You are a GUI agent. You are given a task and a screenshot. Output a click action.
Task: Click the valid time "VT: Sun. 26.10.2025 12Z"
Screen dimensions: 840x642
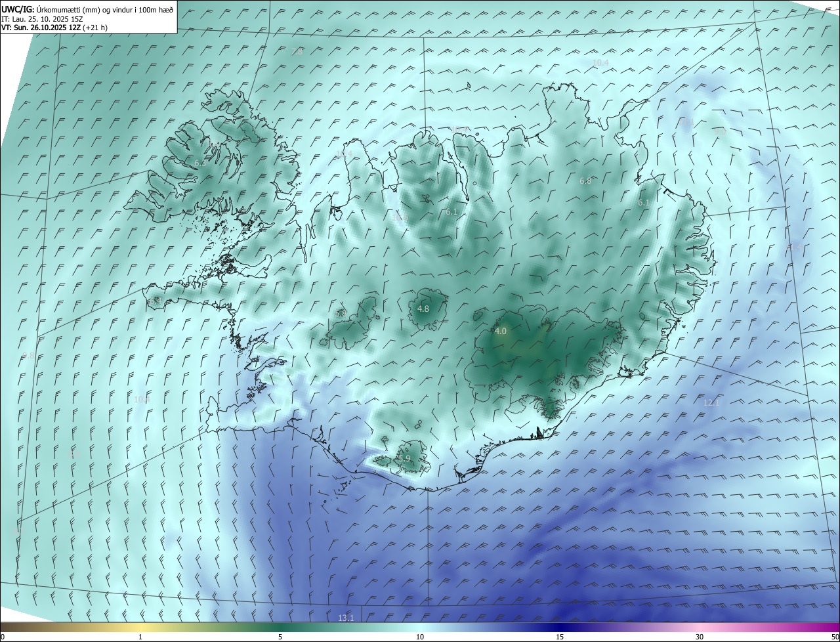[x=41, y=28]
